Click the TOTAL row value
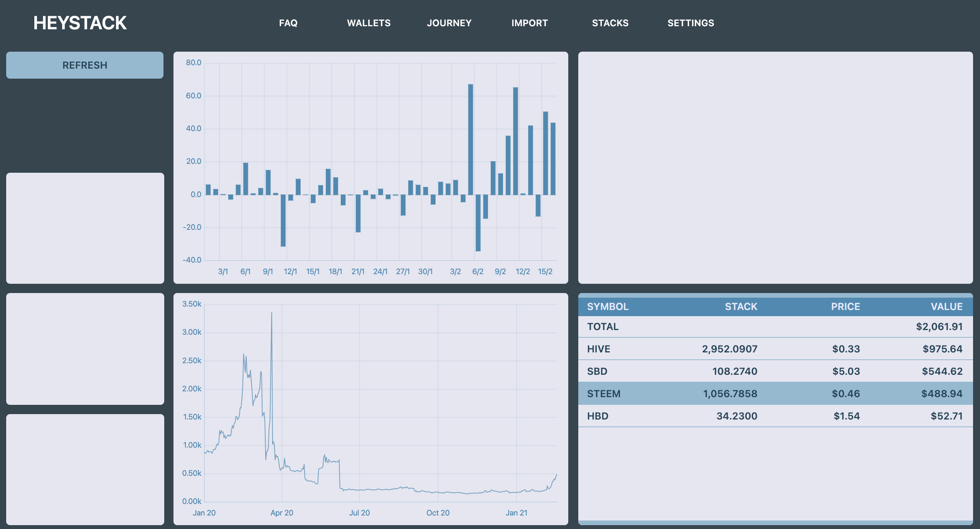This screenshot has height=529, width=980. coord(939,327)
